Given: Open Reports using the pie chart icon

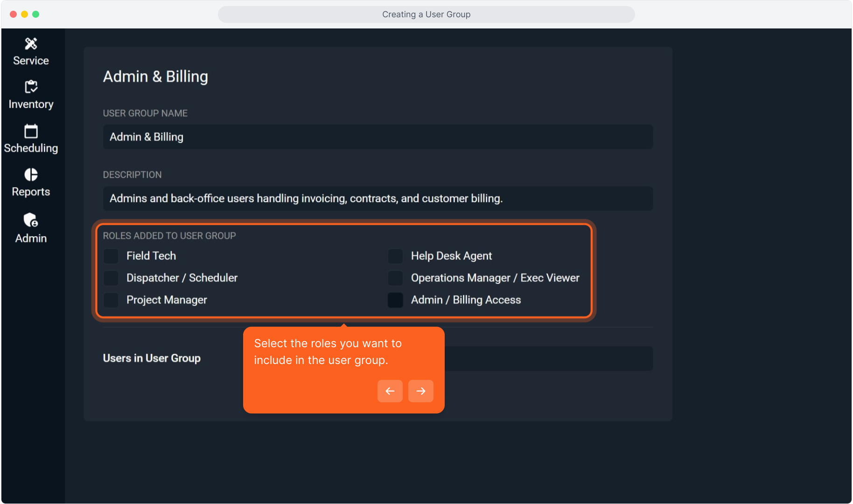Looking at the screenshot, I should click(x=31, y=175).
